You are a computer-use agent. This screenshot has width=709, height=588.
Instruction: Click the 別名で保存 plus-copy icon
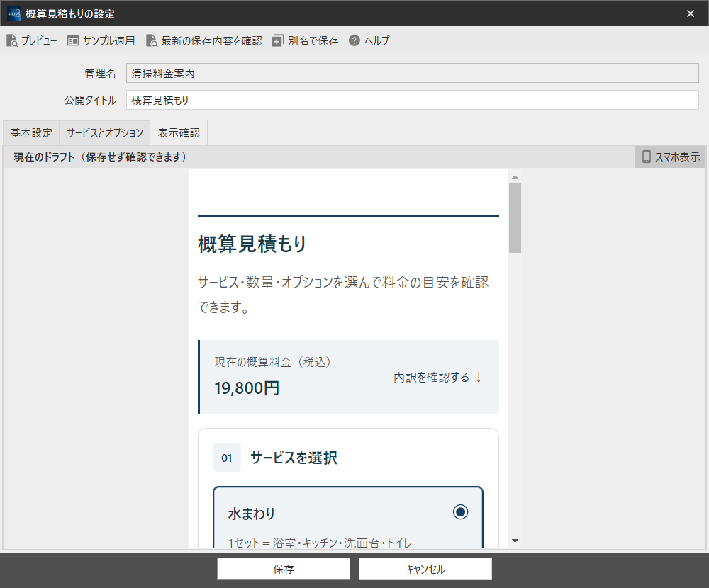[278, 40]
